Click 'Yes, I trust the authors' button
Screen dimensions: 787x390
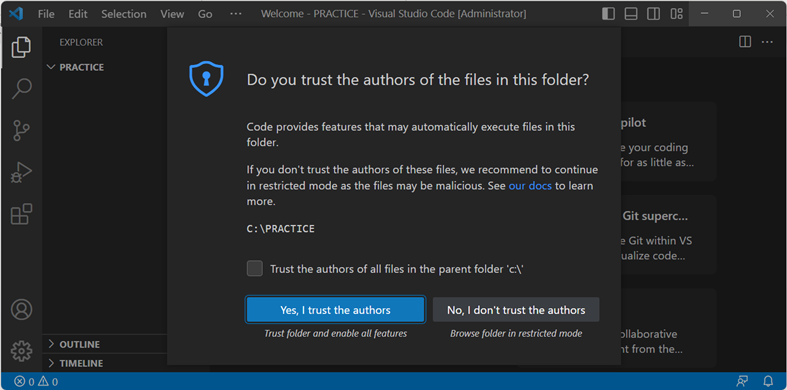coord(335,310)
